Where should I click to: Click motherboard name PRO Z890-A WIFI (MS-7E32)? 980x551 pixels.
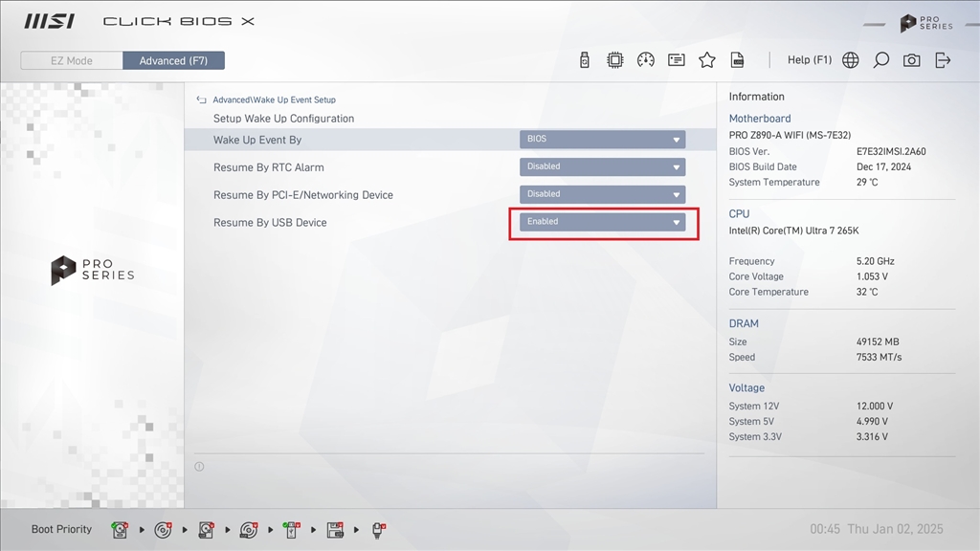coord(790,135)
